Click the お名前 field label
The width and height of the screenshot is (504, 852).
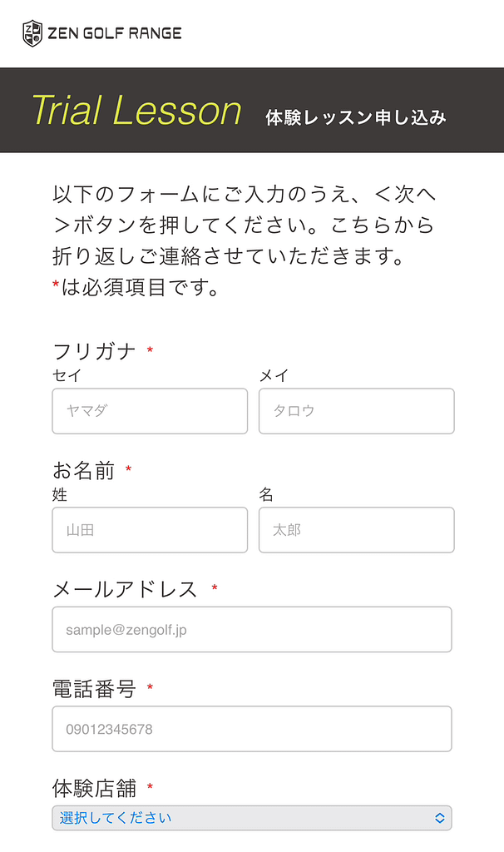pos(83,471)
